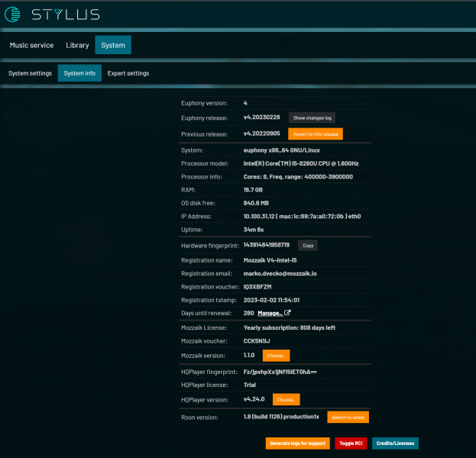The image size is (476, 458).
Task: Open the Manage renewal link
Action: point(270,314)
